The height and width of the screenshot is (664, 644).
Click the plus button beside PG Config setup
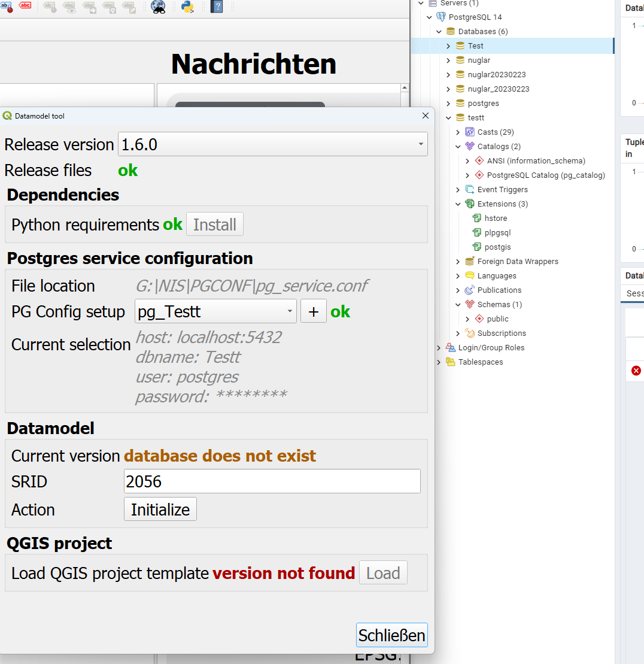tap(313, 311)
